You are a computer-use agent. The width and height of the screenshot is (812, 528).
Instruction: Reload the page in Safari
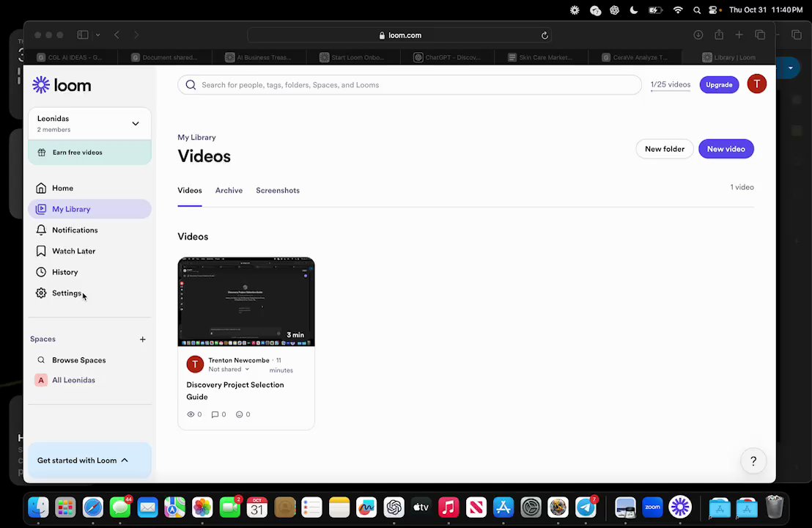coord(545,35)
